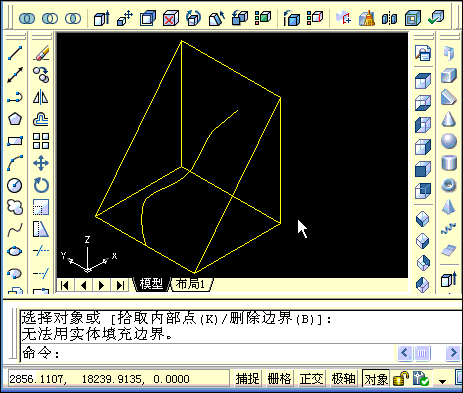This screenshot has width=463, height=393.
Task: Choose the Imprint tool
Action: click(344, 18)
